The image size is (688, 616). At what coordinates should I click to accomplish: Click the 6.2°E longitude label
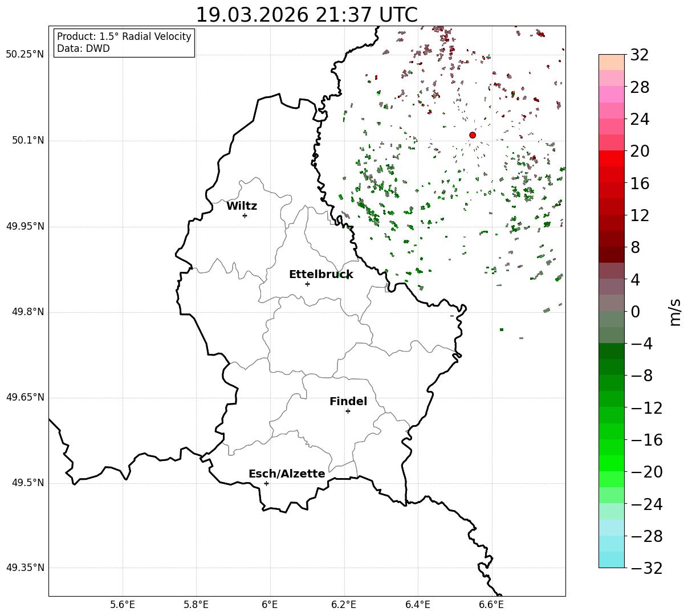coord(344,605)
